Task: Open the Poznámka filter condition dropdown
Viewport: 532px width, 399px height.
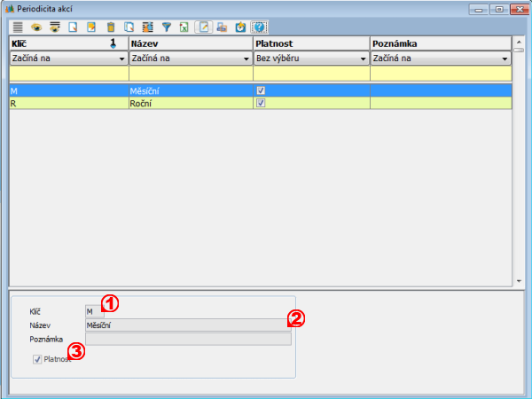Action: [505, 59]
